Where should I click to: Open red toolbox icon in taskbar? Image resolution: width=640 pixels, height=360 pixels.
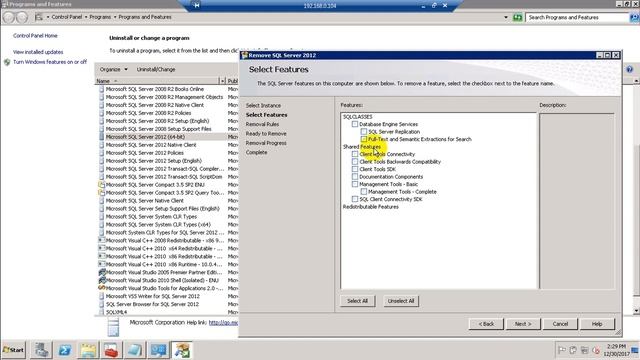click(111, 350)
